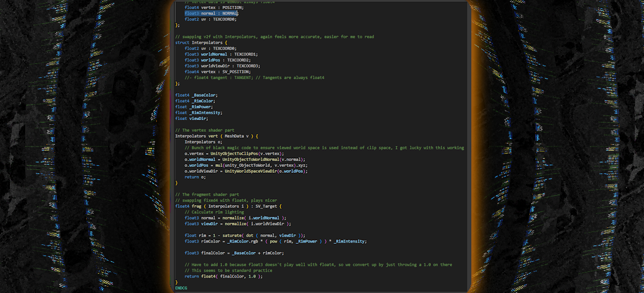Click the 'ENDCG' keyword
The image size is (644, 293).
181,288
